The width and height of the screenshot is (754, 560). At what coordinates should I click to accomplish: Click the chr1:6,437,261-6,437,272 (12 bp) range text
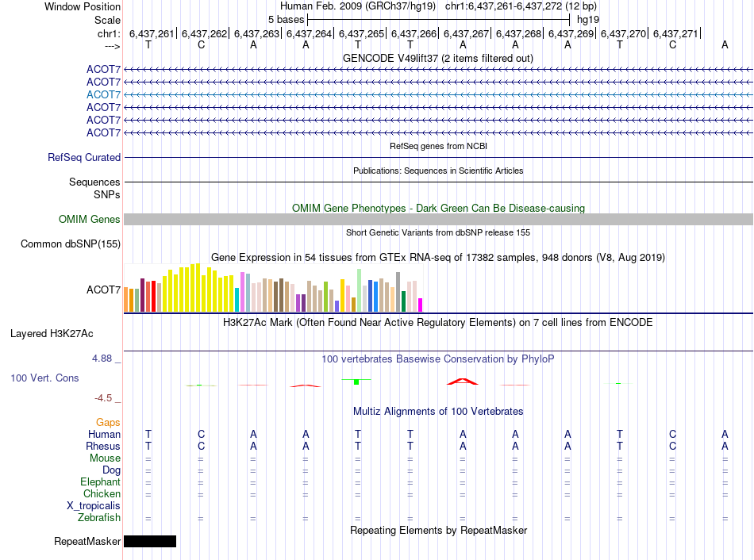pos(521,6)
